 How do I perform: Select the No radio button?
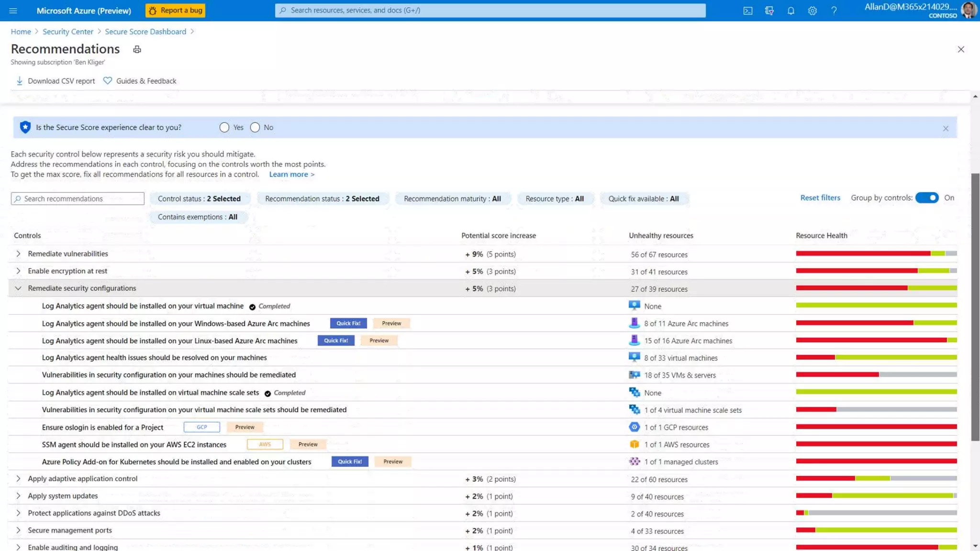tap(255, 127)
